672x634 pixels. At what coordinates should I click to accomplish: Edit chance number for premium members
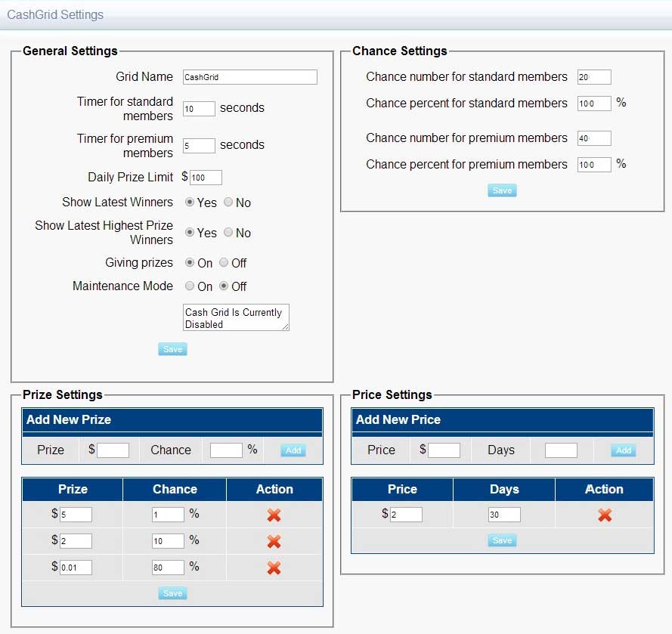coord(594,138)
